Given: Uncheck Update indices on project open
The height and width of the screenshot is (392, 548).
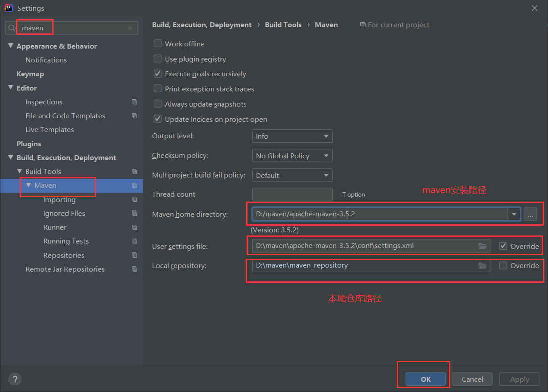Looking at the screenshot, I should click(x=157, y=119).
